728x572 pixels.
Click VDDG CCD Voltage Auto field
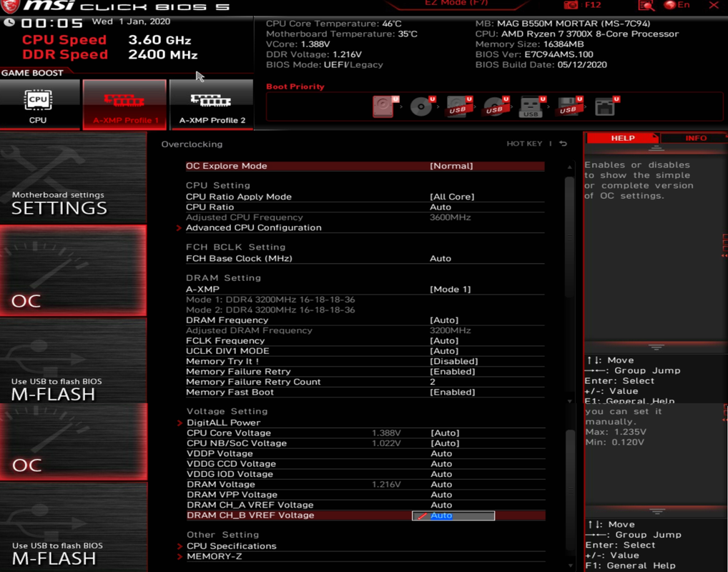tap(441, 463)
